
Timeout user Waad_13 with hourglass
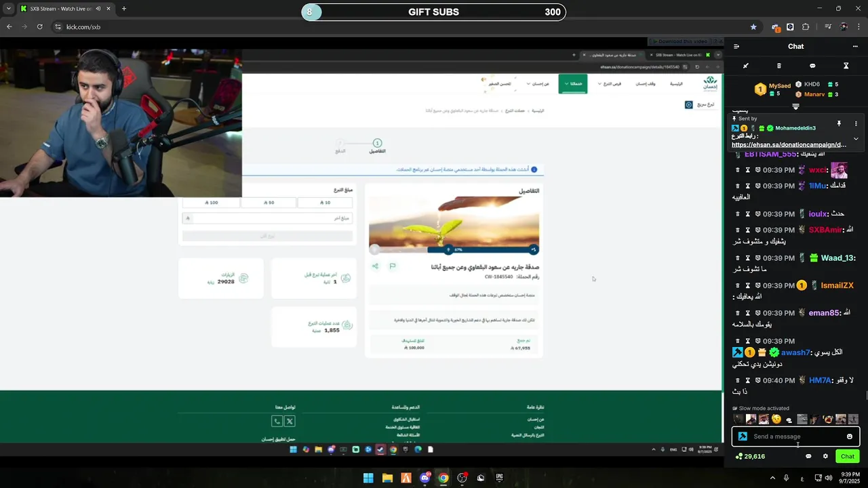748,258
